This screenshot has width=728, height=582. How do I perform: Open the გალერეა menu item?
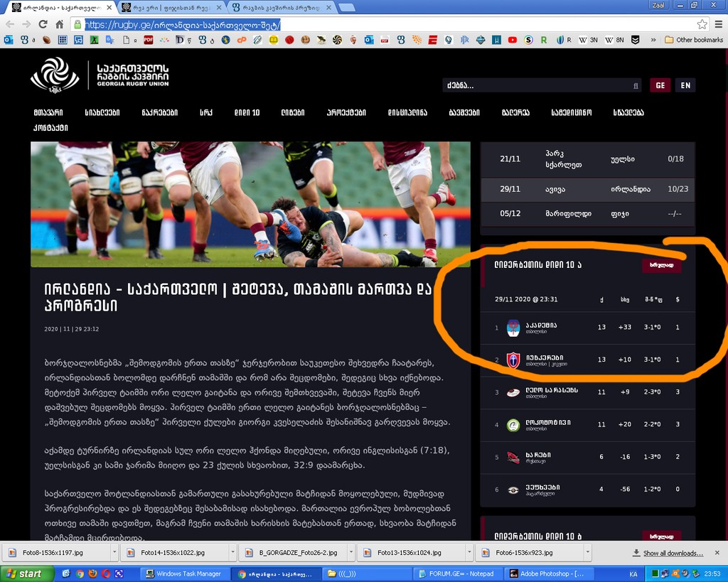click(x=515, y=112)
